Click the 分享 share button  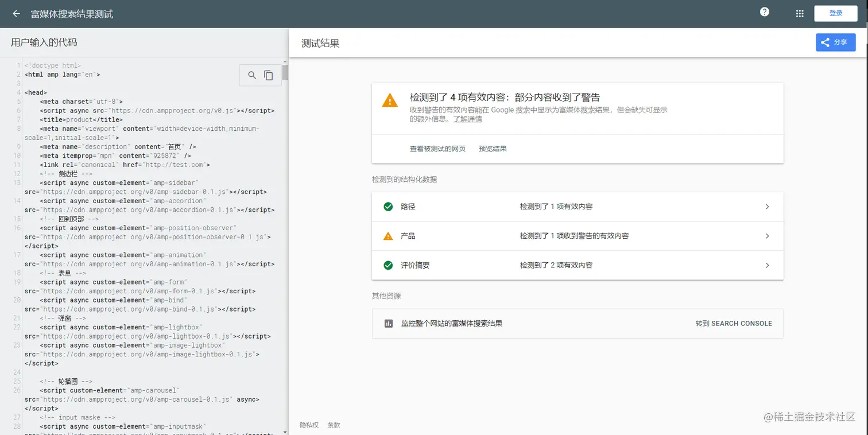click(836, 42)
